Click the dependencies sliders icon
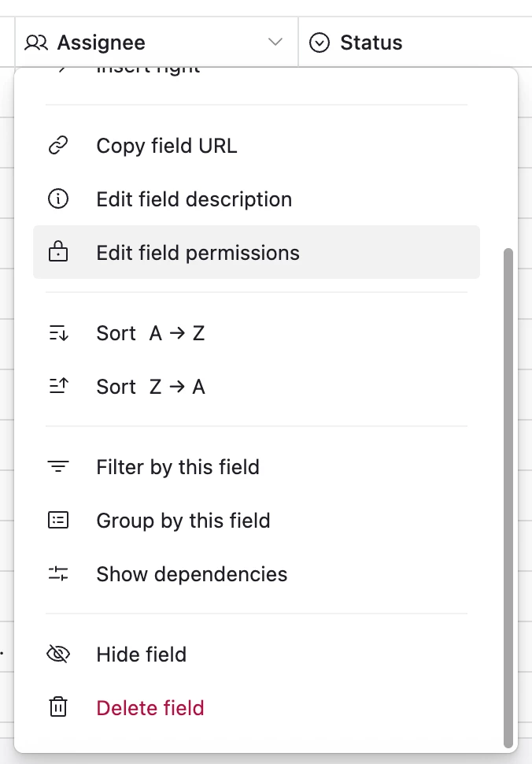This screenshot has width=532, height=764. 58,574
